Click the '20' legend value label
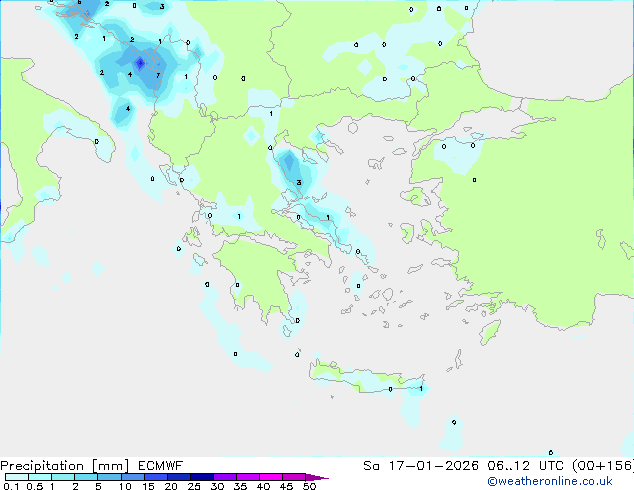634x490 pixels. click(x=171, y=486)
